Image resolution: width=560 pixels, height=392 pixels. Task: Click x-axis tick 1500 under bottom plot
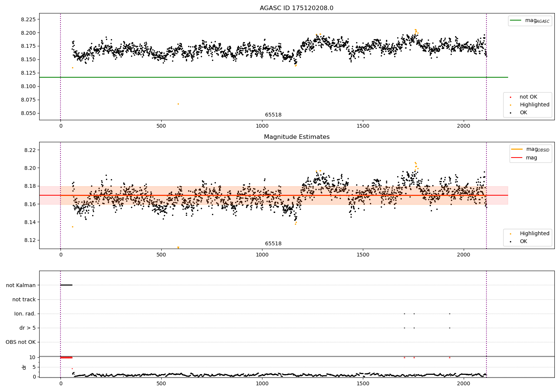(363, 383)
